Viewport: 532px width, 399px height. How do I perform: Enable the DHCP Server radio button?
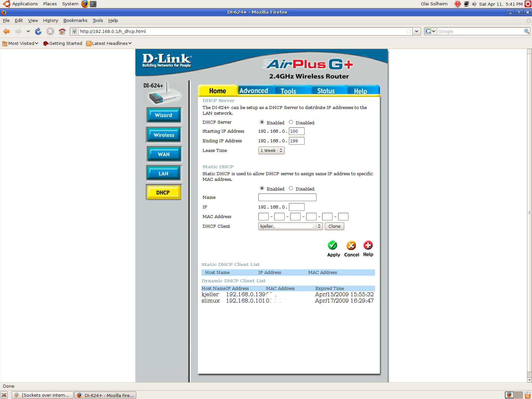262,122
